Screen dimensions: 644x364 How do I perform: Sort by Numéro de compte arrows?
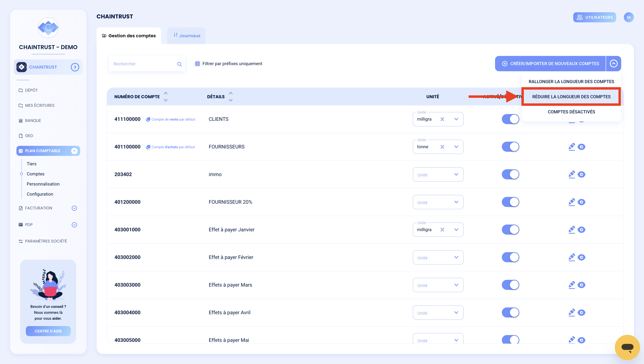tap(166, 97)
